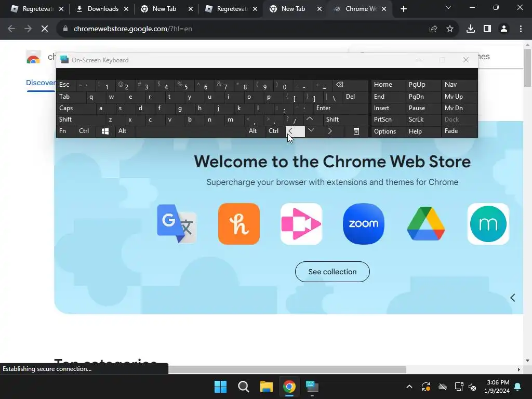Bookmark this page with the star icon
Viewport: 532px width, 399px height.
[x=450, y=29]
